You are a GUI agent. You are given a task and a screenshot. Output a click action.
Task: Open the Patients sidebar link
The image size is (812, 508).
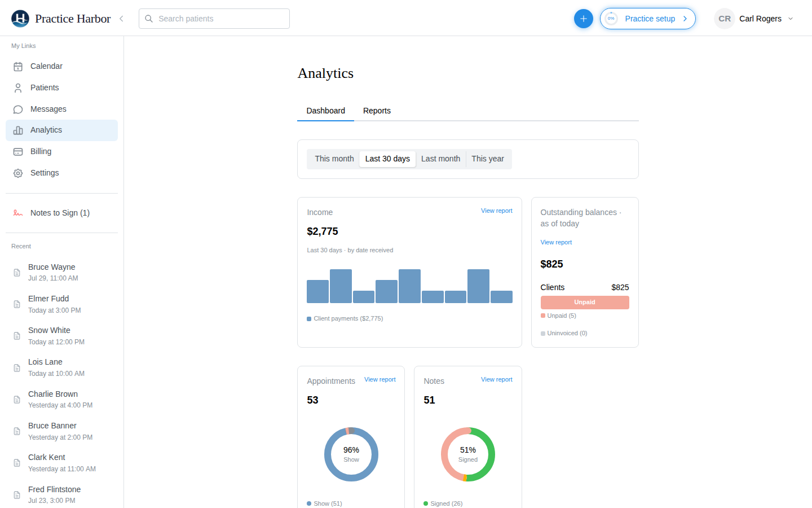(x=62, y=87)
